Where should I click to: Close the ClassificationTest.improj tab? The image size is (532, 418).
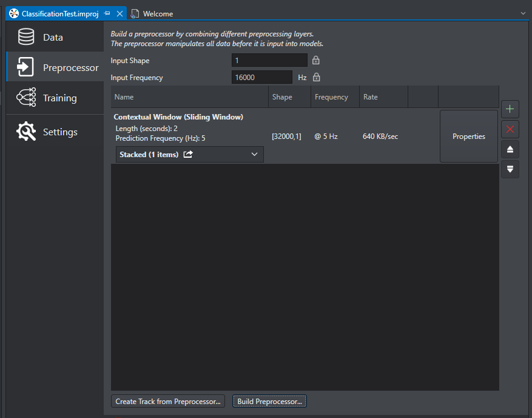pyautogui.click(x=120, y=13)
